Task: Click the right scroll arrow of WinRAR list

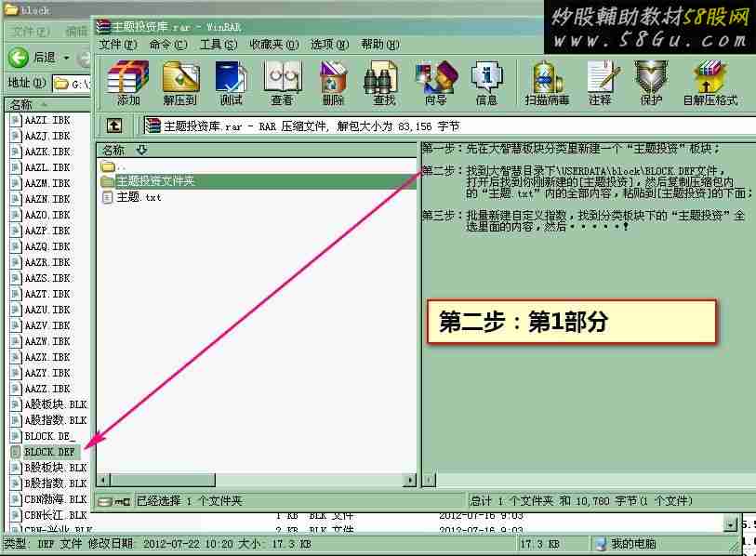Action: click(x=410, y=480)
